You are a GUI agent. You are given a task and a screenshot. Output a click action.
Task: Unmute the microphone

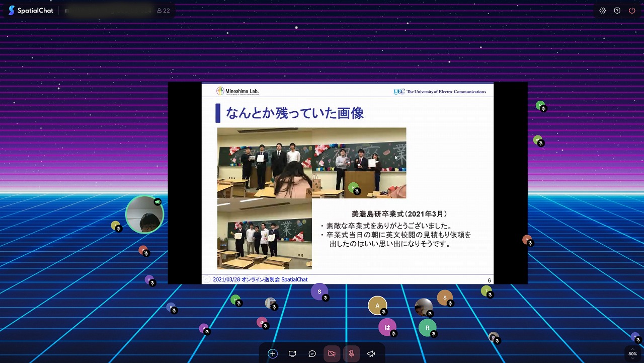[x=351, y=353]
